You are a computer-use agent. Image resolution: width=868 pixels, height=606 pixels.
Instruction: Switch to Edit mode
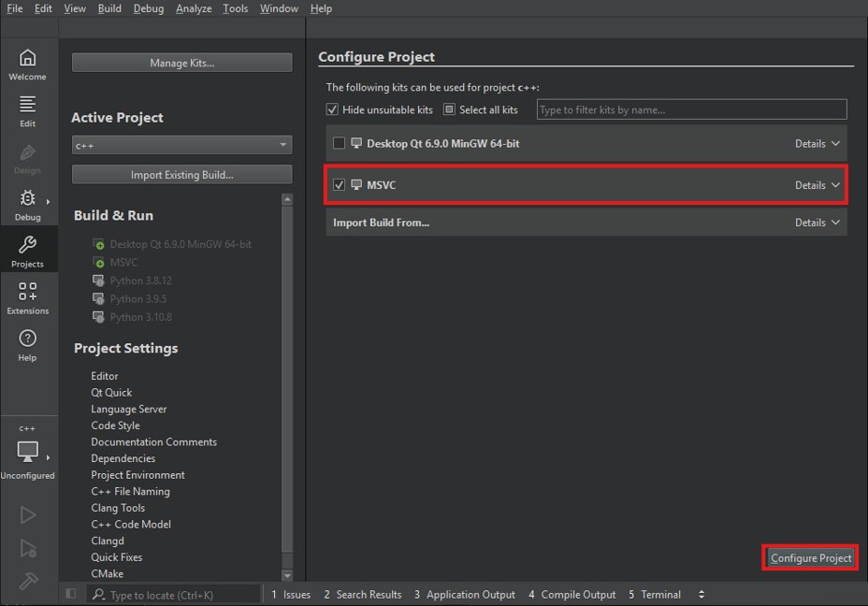[28, 111]
